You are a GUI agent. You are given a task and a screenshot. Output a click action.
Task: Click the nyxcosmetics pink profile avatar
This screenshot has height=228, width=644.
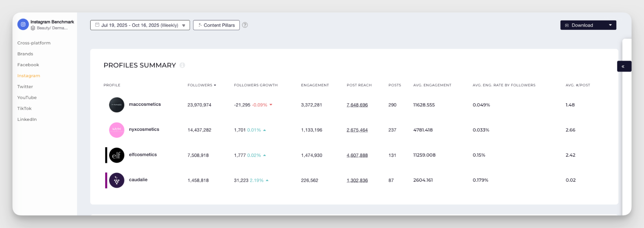(x=117, y=130)
